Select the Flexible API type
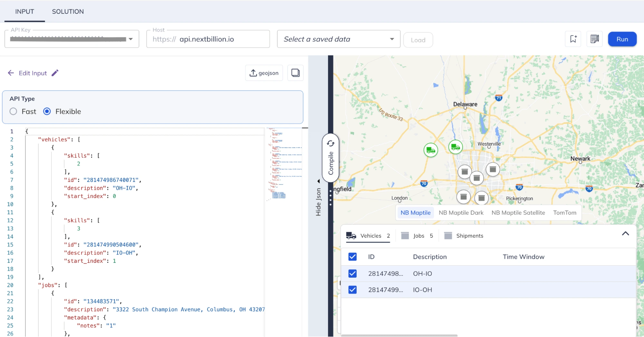 (x=47, y=111)
